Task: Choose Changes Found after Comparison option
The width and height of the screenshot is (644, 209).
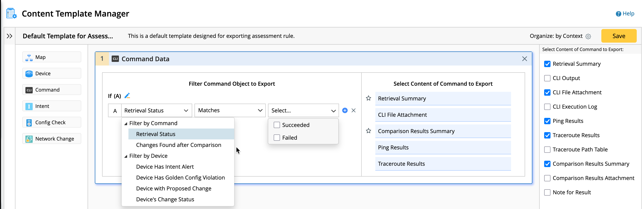Action: point(179,145)
